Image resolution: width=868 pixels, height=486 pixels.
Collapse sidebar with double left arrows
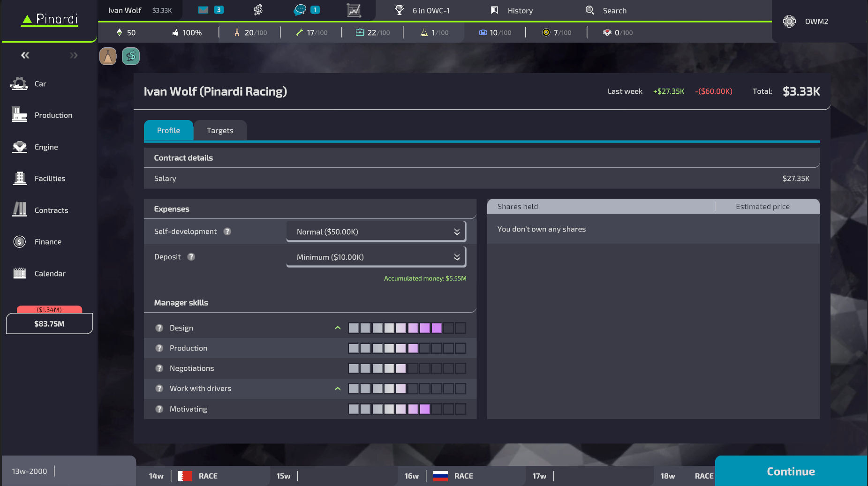click(25, 55)
